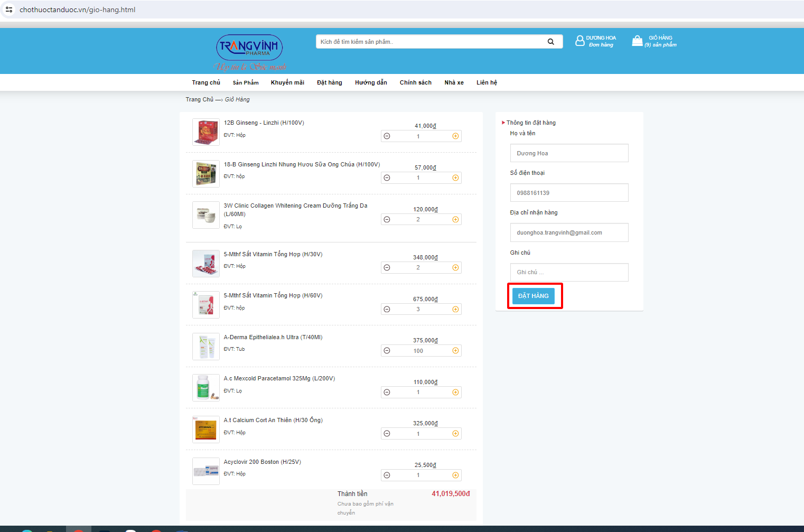This screenshot has height=532, width=804.
Task: Open the Hướng dẫn menu
Action: tap(371, 82)
